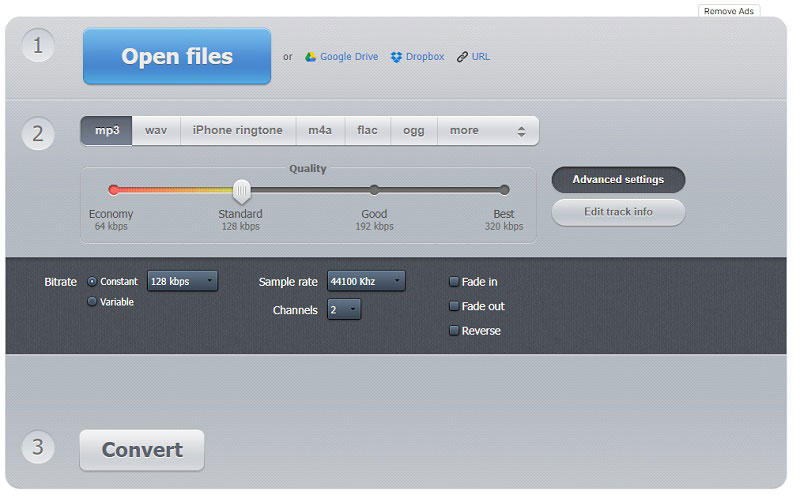Open the 44100 Khz sample rate dropdown
This screenshot has height=502, width=800.
(366, 281)
